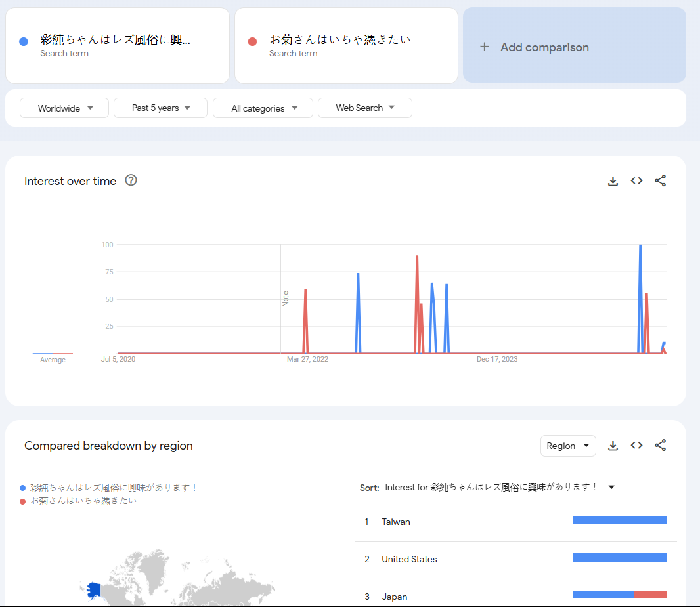Share the Interest over time chart
This screenshot has width=700, height=607.
click(x=660, y=180)
